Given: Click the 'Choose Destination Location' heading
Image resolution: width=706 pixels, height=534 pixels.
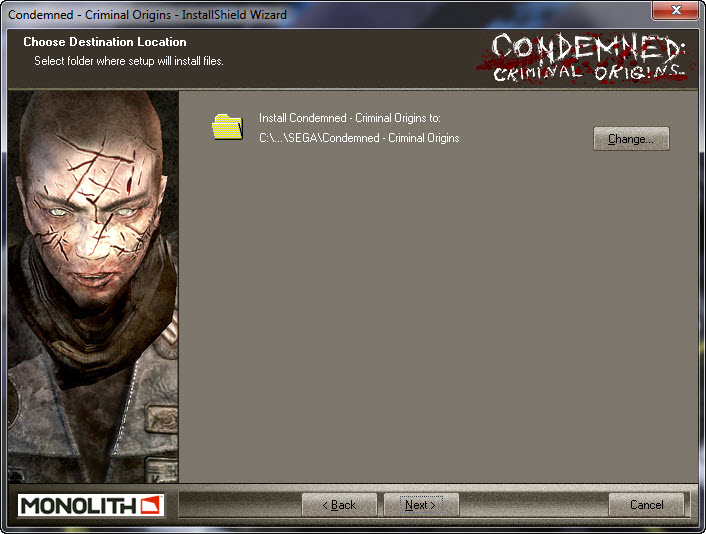Looking at the screenshot, I should coord(105,42).
